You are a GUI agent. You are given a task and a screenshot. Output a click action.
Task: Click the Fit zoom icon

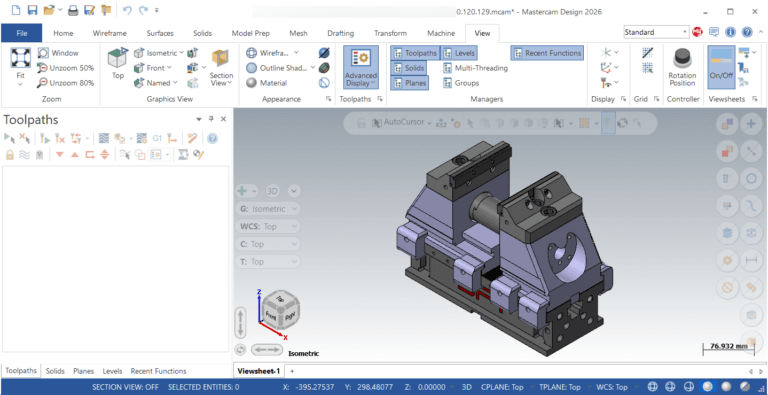tap(21, 58)
